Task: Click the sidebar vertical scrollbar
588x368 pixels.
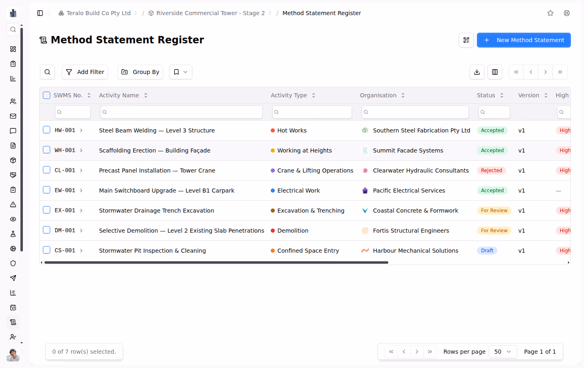Action: point(22,139)
